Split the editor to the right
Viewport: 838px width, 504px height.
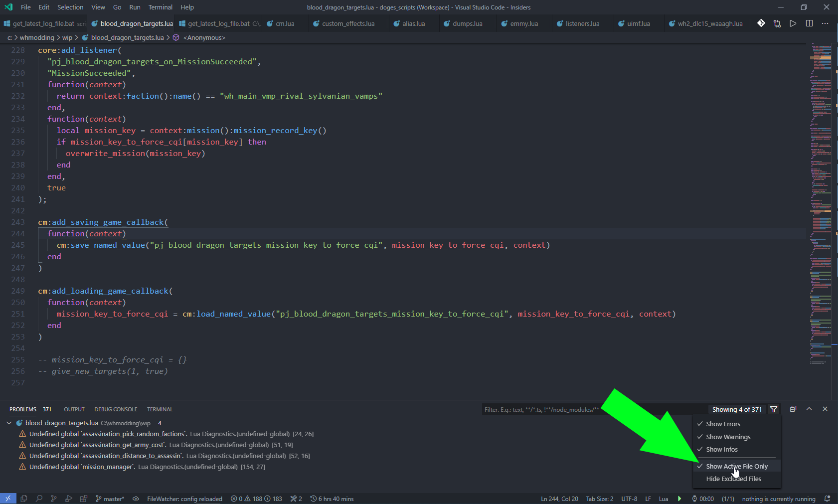click(809, 23)
